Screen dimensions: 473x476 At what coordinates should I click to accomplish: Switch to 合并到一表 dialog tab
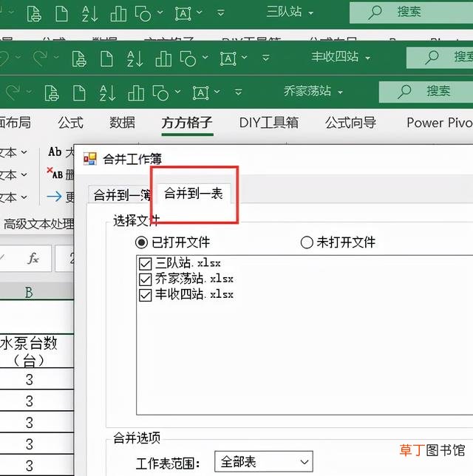tap(194, 194)
